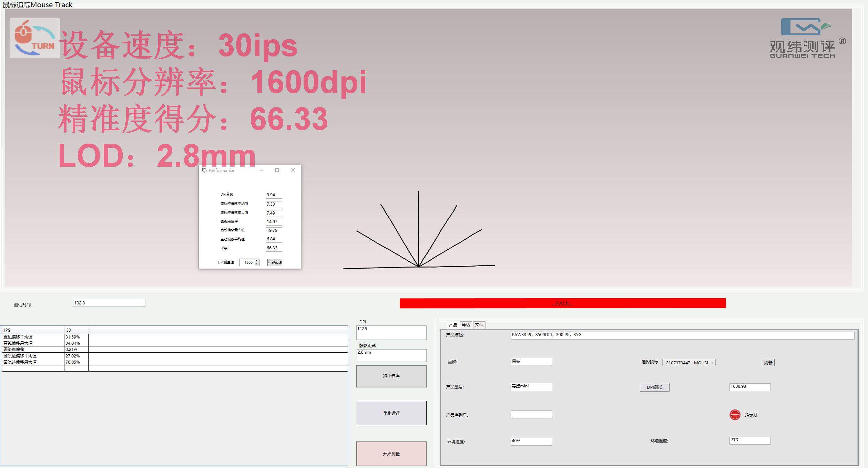Click the Performance window hand icon
868x468 pixels.
coord(204,170)
